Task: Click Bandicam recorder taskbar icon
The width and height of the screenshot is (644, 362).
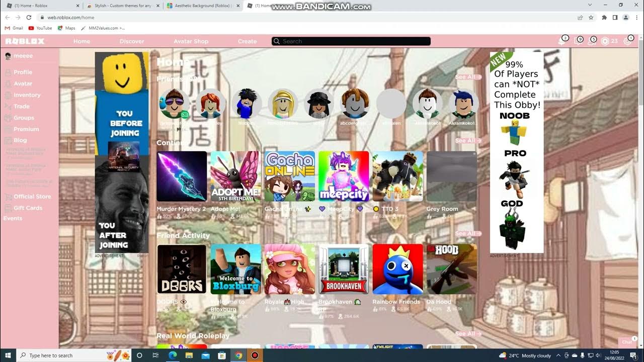Action: click(255, 355)
